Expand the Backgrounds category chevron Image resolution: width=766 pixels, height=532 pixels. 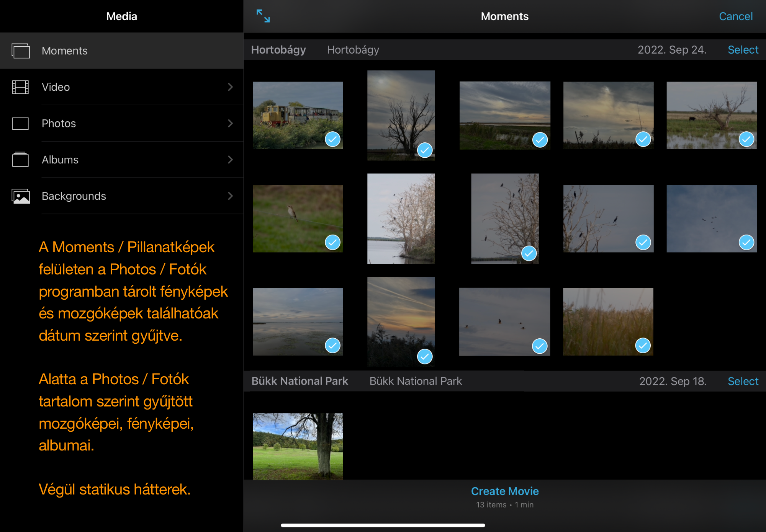(x=230, y=196)
